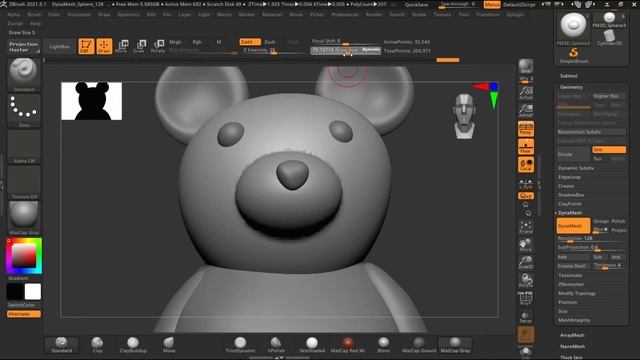Open the MatCap Gray material picker
Image resolution: width=640 pixels, height=360 pixels.
click(x=24, y=218)
